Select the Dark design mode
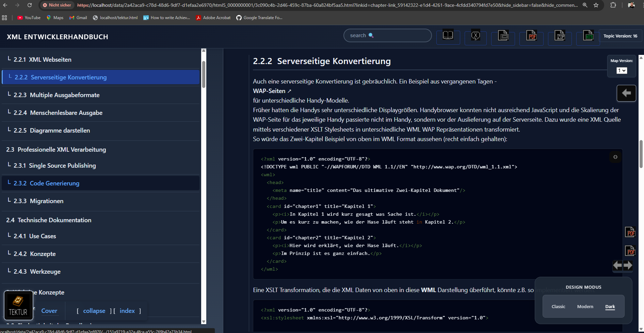 click(610, 306)
